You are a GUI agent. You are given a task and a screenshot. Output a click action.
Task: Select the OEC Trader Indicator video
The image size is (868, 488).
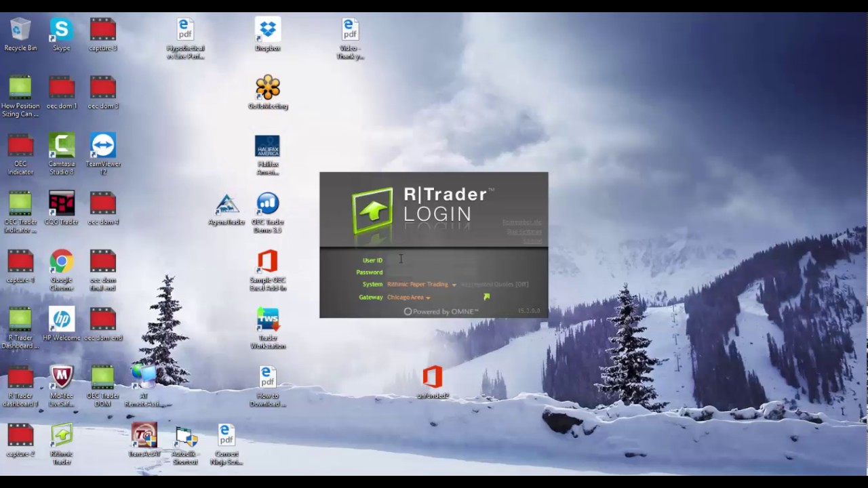click(20, 213)
